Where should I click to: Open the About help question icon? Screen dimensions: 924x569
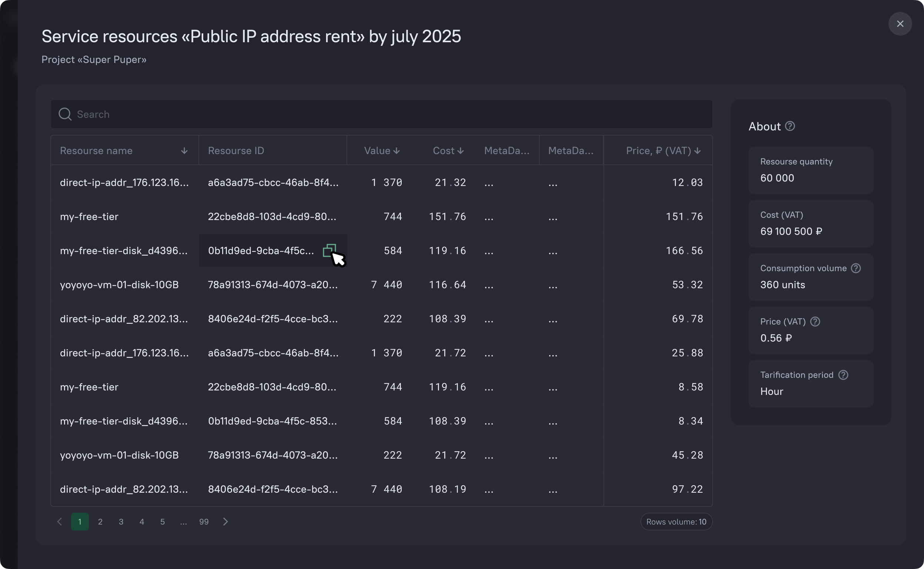790,126
